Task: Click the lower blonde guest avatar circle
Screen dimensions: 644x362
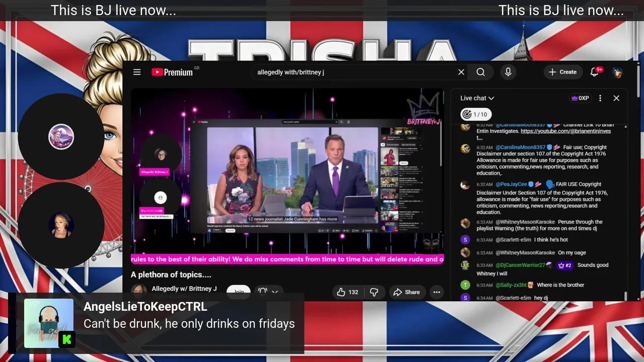Action: point(61,225)
